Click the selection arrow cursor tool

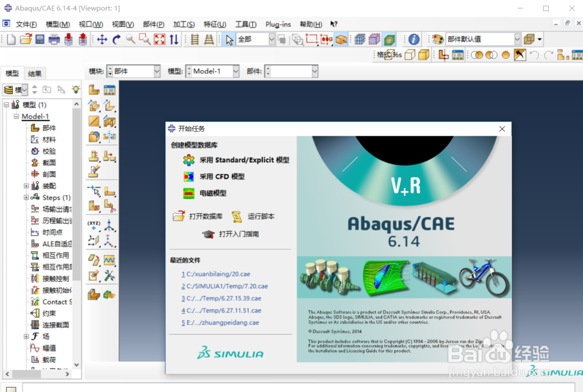(x=229, y=40)
